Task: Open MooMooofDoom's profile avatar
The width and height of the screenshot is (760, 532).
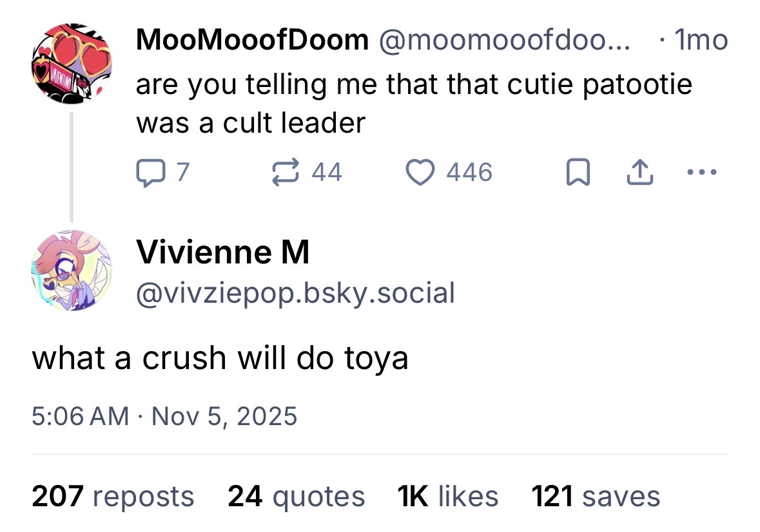Action: click(72, 63)
